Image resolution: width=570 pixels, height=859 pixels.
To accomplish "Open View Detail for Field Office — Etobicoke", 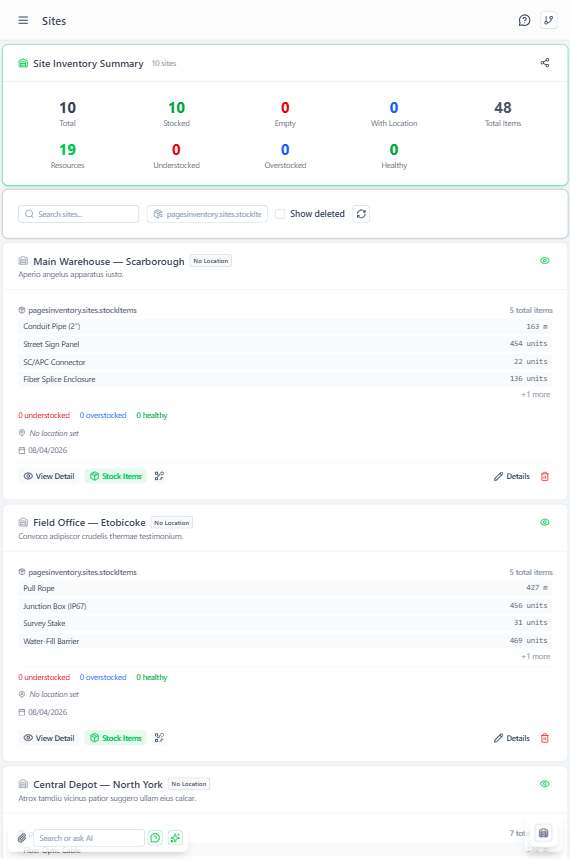I will (49, 738).
